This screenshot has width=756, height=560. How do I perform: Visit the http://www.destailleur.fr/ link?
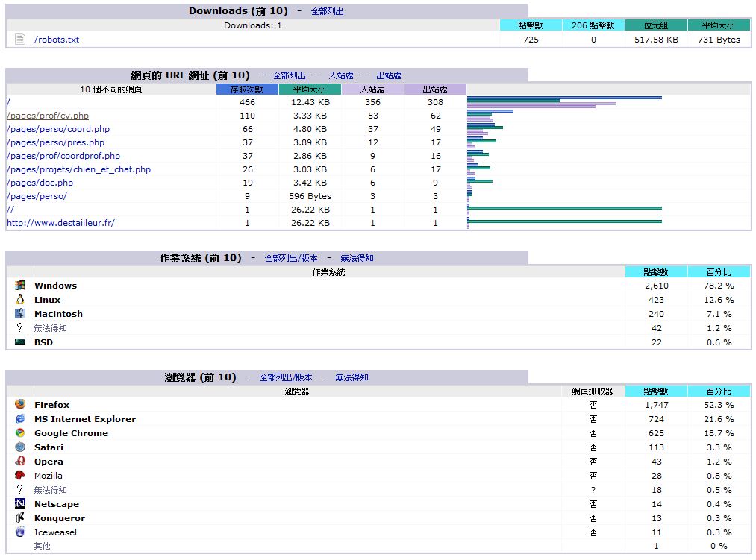60,223
